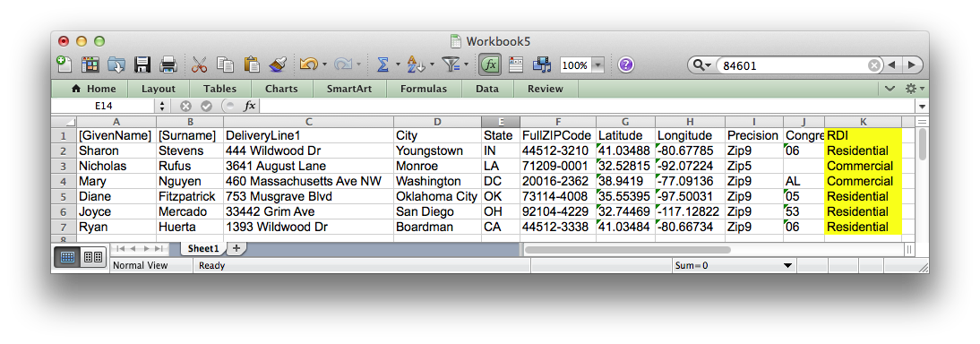Create a new workbook from the toolbar
Viewport: 980px width, 344px height.
(x=64, y=64)
